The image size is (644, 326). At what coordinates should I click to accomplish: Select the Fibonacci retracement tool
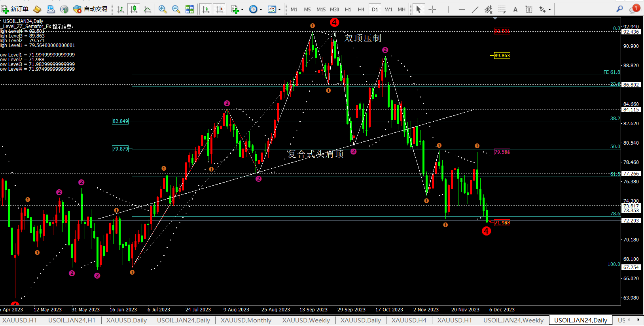pyautogui.click(x=502, y=9)
